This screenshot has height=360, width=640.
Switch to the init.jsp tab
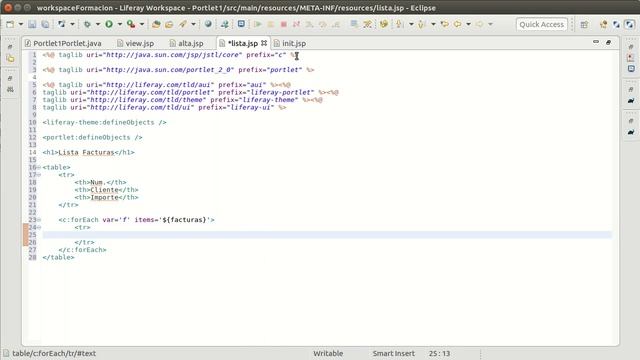click(x=290, y=43)
